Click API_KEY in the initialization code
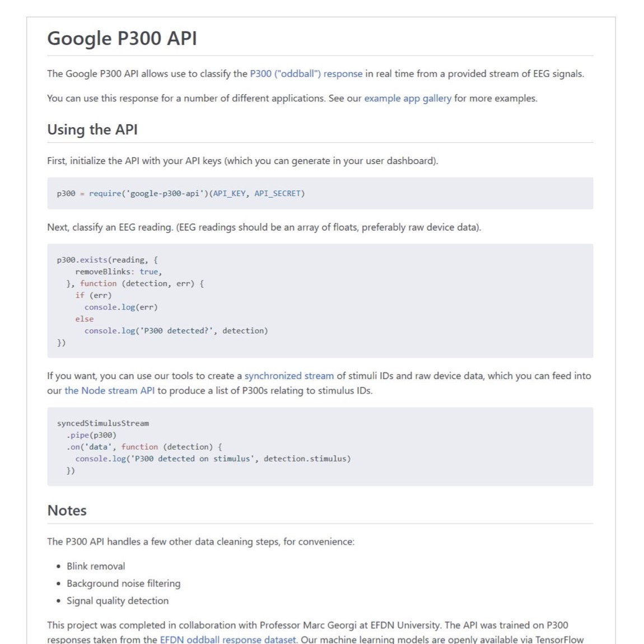The image size is (644, 644). click(229, 193)
